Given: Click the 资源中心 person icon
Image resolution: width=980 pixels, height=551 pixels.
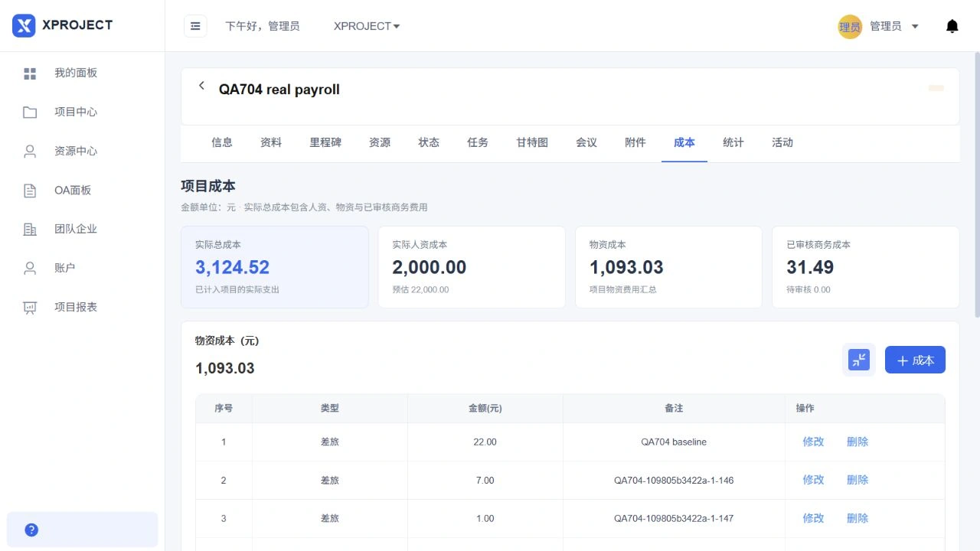Looking at the screenshot, I should click(30, 152).
